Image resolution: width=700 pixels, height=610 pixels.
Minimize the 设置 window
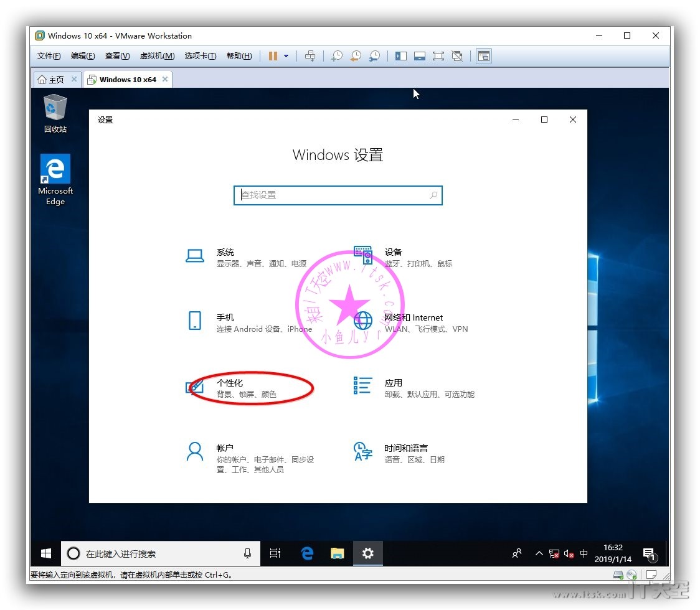coord(516,120)
